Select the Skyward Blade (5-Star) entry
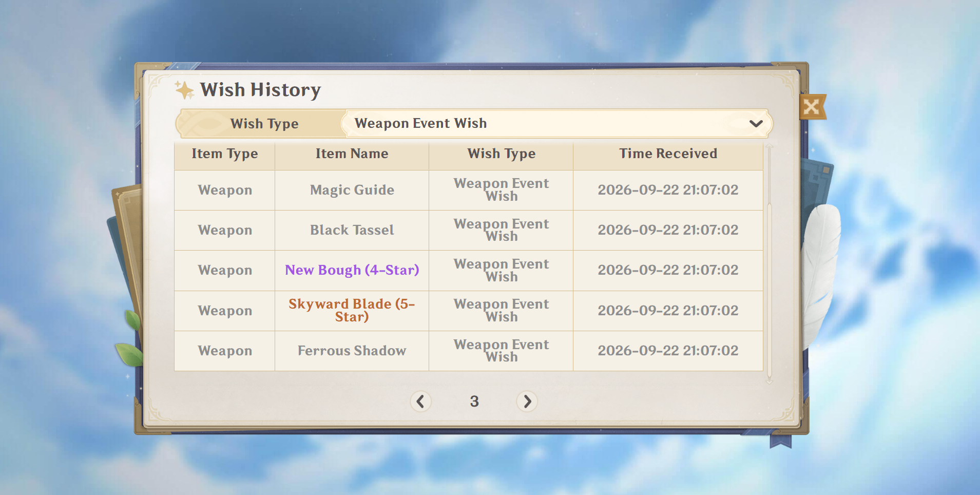 tap(352, 310)
